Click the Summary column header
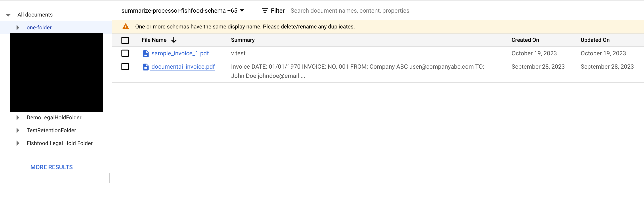This screenshot has height=202, width=644. pos(242,40)
